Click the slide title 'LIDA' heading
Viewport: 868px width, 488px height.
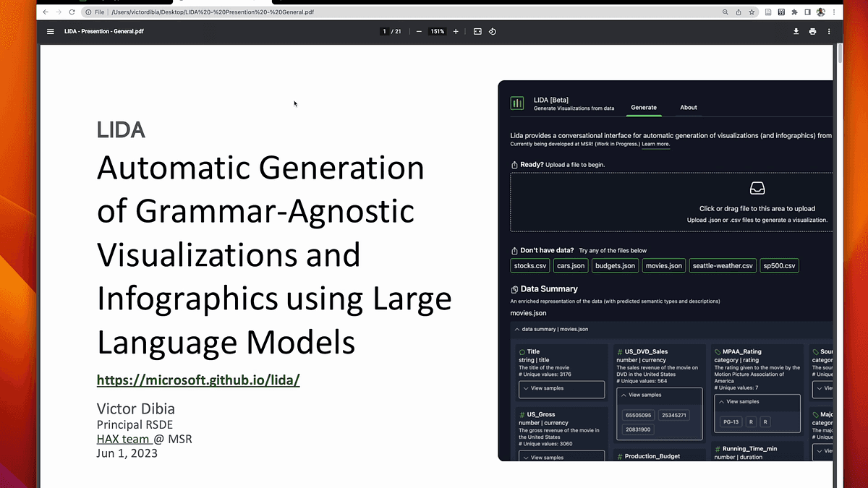coord(121,130)
